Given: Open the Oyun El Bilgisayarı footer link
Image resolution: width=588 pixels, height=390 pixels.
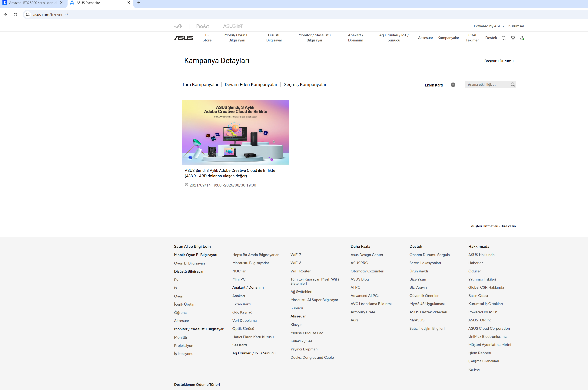Looking at the screenshot, I should point(189,263).
